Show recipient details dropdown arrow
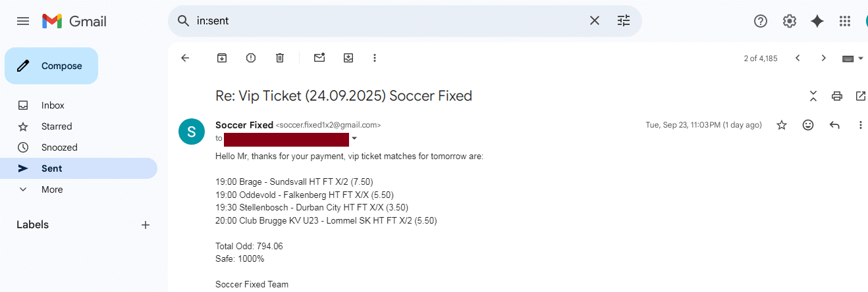The image size is (868, 292). pos(354,139)
